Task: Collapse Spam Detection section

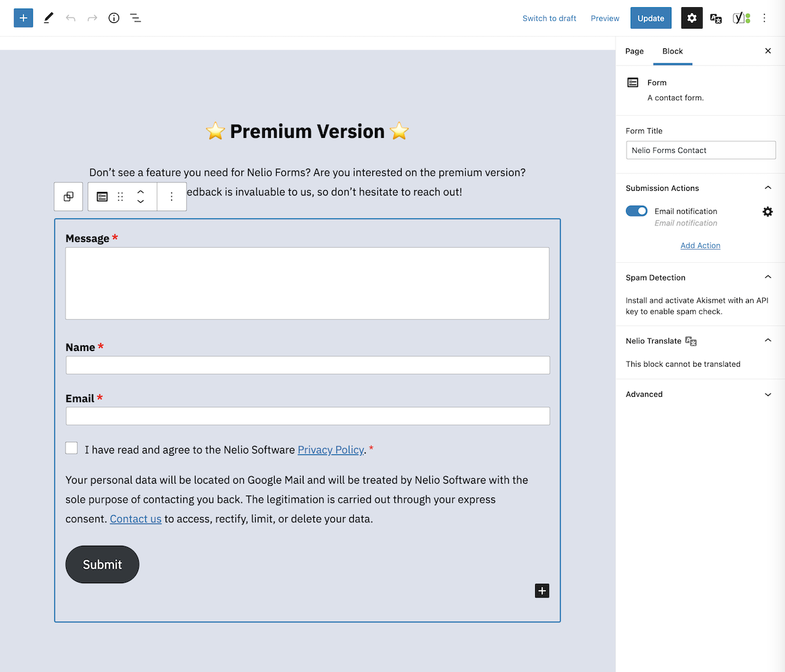Action: click(x=768, y=277)
